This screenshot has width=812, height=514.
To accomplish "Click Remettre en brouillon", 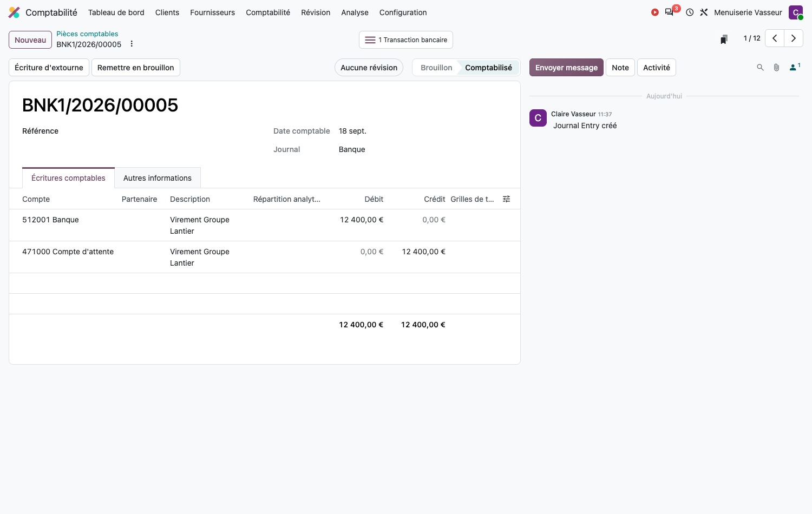I will [x=136, y=68].
